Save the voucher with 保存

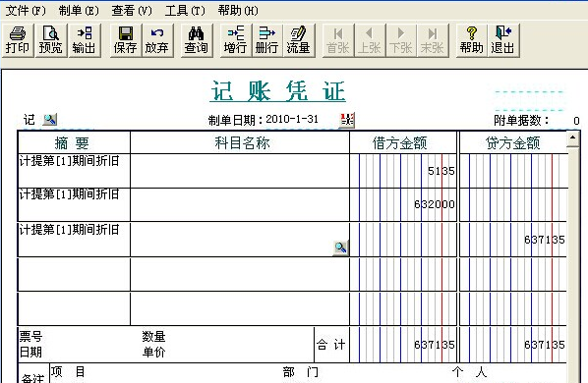coord(125,40)
